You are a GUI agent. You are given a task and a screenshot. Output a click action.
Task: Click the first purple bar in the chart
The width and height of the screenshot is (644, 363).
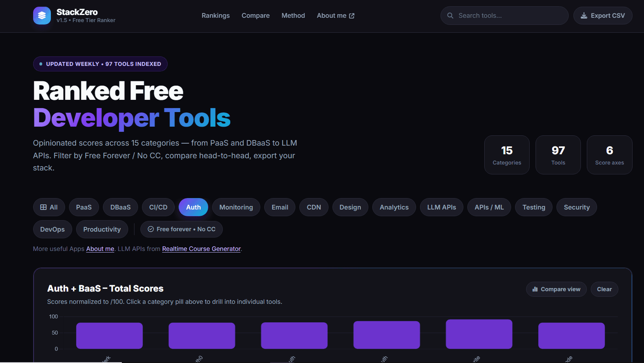coord(109,336)
